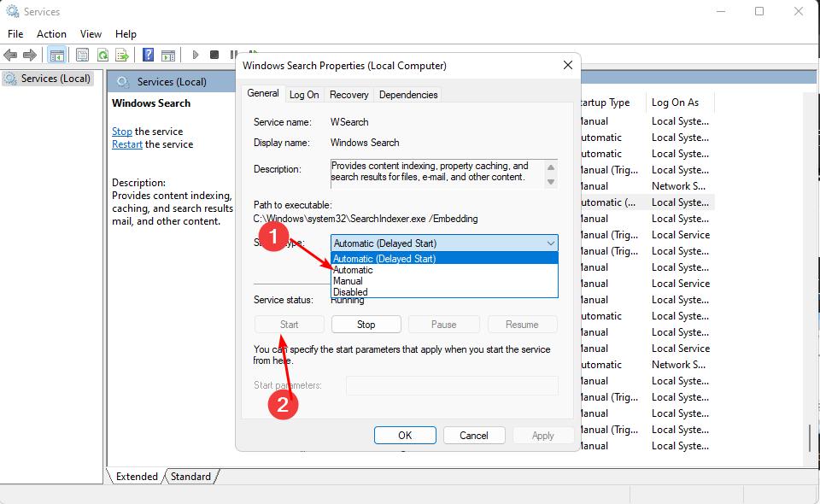
Task: Open the Startup type combo box
Action: coord(444,243)
